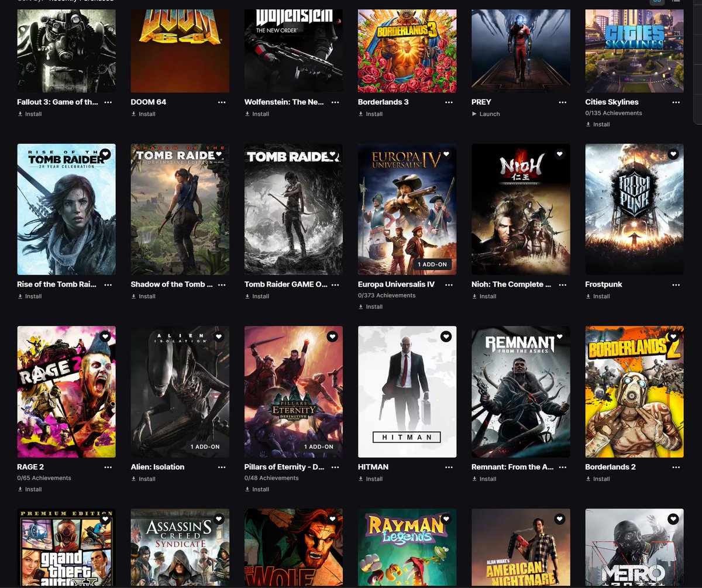The height and width of the screenshot is (588, 702).
Task: Expand the options menu for HITMAN
Action: [x=449, y=467]
